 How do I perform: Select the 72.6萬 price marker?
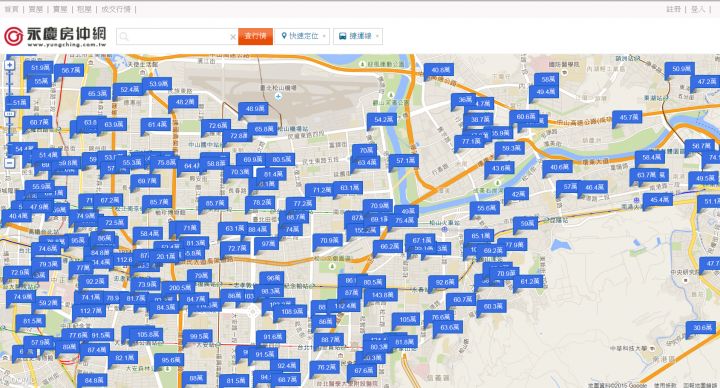point(217,125)
